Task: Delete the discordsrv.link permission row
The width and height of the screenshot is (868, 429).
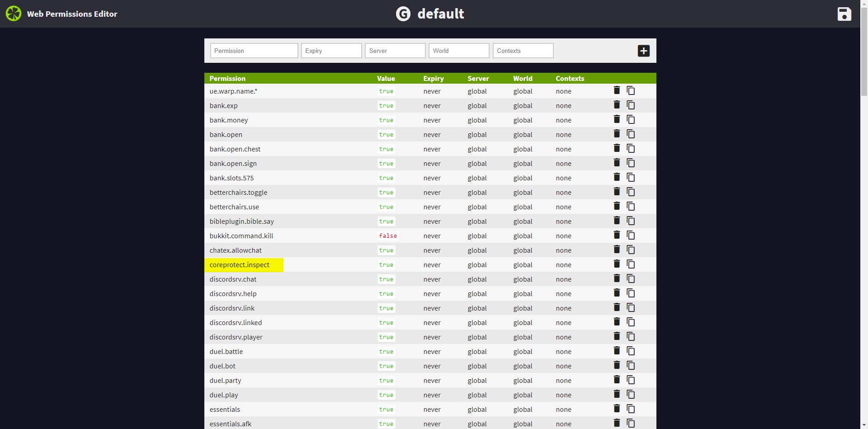Action: click(x=617, y=308)
